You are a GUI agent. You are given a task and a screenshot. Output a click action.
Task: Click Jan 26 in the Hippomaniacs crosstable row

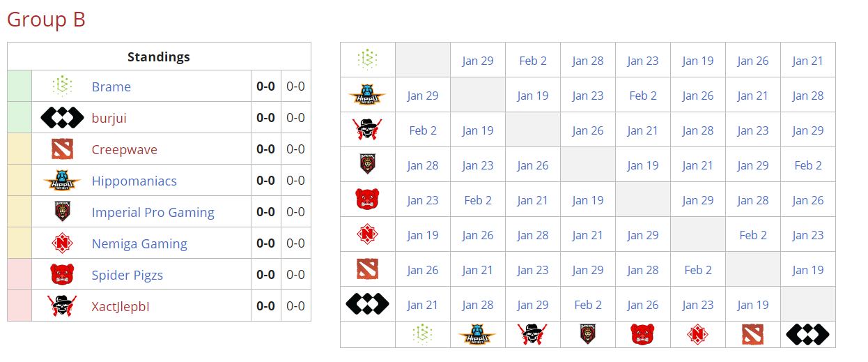tap(697, 96)
